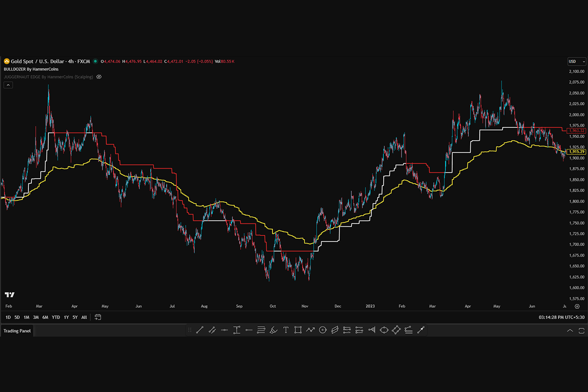Select the circle shape tool
The width and height of the screenshot is (588, 392).
pyautogui.click(x=322, y=330)
